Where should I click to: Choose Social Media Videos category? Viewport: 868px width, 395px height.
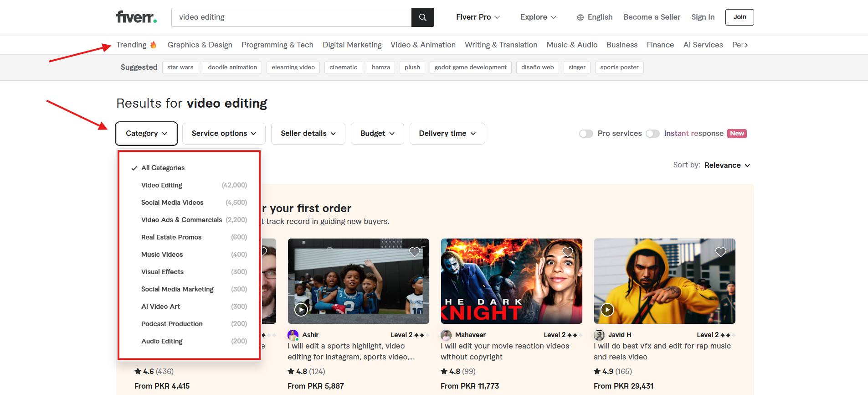[172, 203]
